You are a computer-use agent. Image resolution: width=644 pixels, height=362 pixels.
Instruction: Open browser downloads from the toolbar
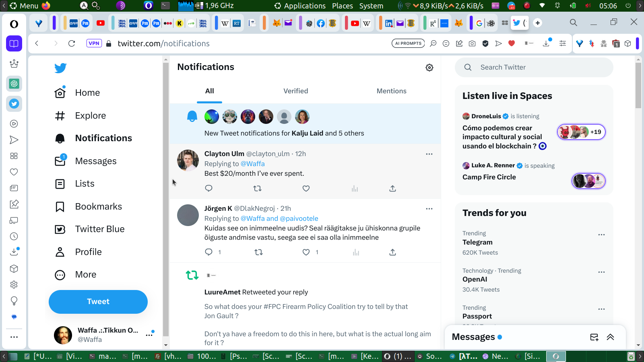(x=546, y=43)
